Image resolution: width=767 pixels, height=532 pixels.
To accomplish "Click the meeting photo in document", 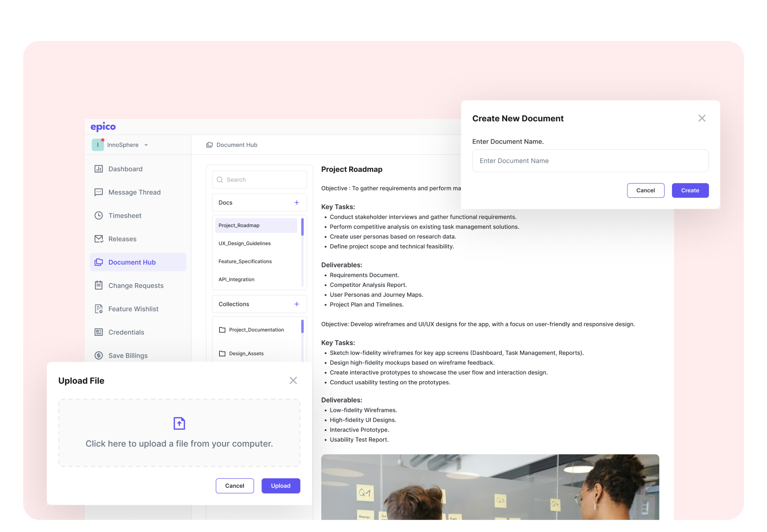I will click(490, 487).
